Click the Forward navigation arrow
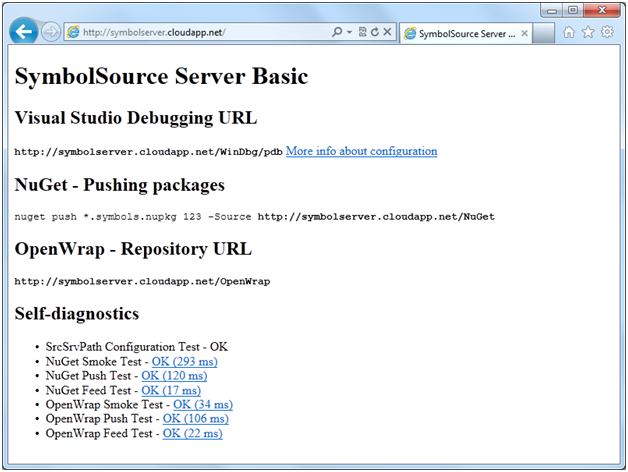 point(50,32)
